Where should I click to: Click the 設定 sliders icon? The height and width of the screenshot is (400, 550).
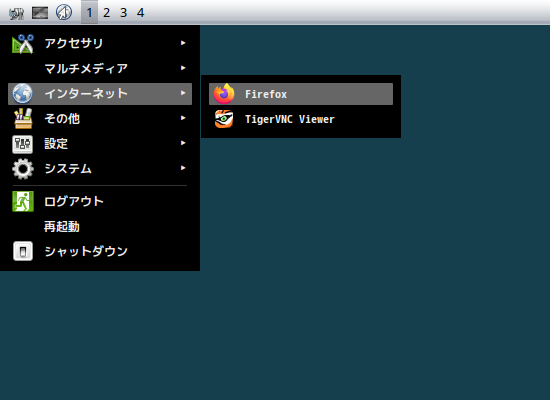tap(23, 144)
